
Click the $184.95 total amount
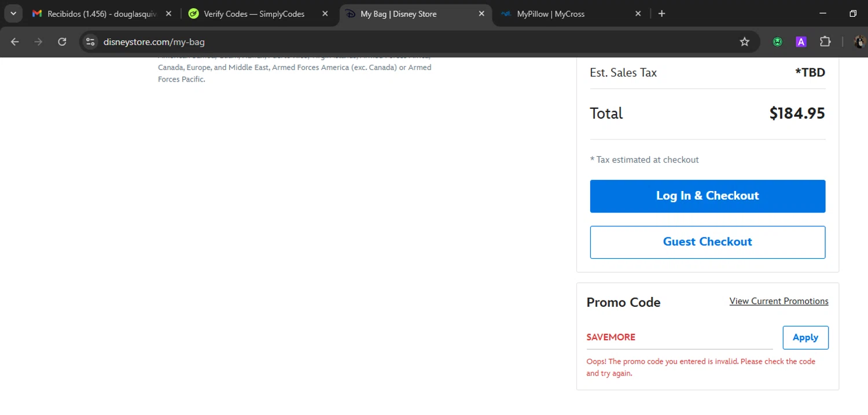coord(797,113)
